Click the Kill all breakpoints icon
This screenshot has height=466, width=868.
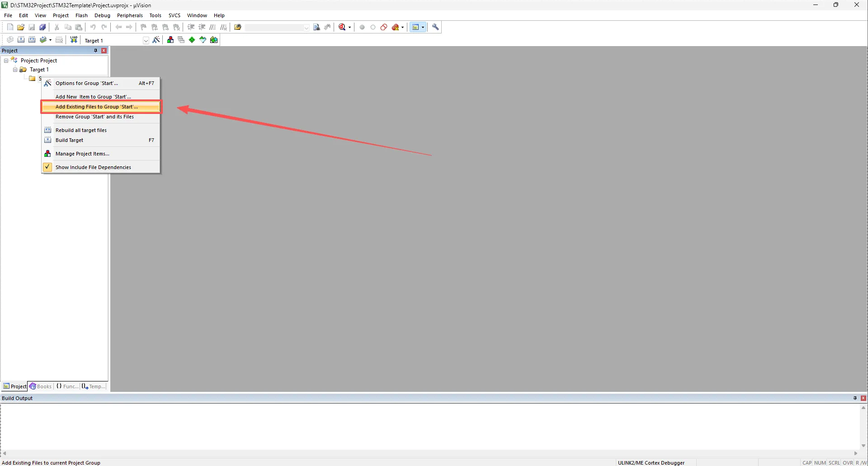pos(396,27)
